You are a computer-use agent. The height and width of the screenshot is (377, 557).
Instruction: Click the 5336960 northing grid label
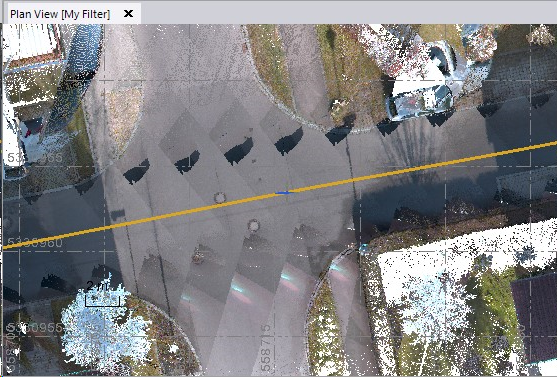coord(35,243)
